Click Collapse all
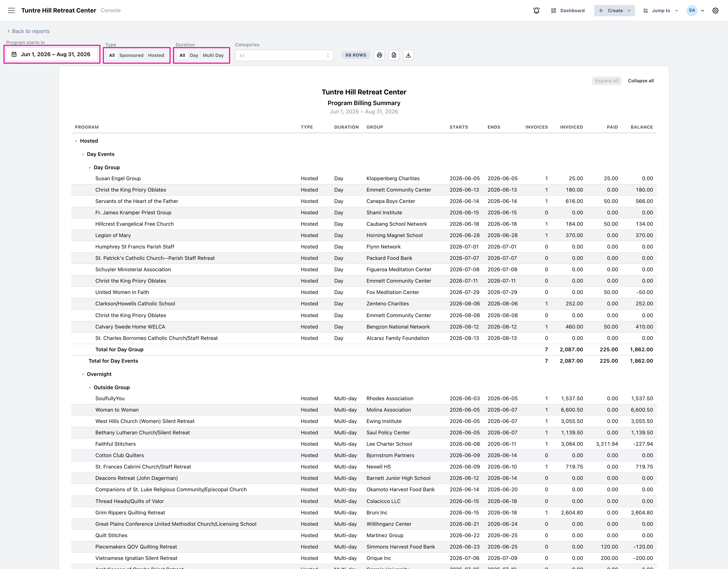 641,81
